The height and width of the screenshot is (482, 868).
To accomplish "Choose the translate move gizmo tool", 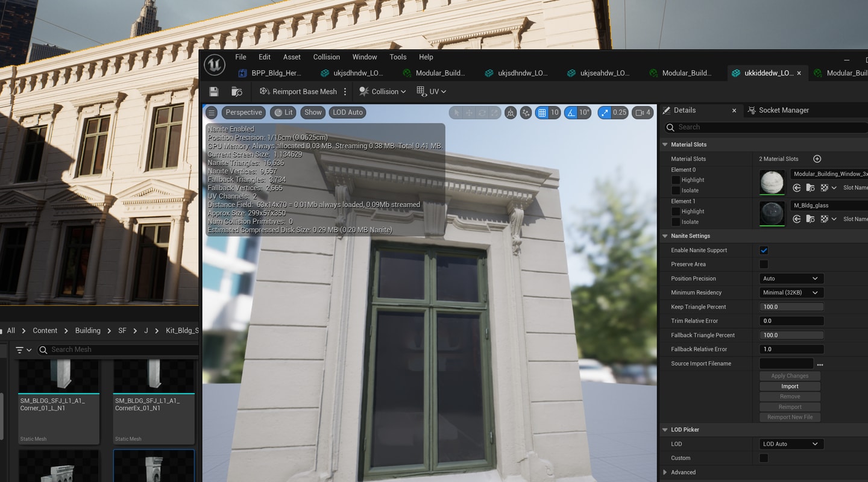I will pos(469,113).
